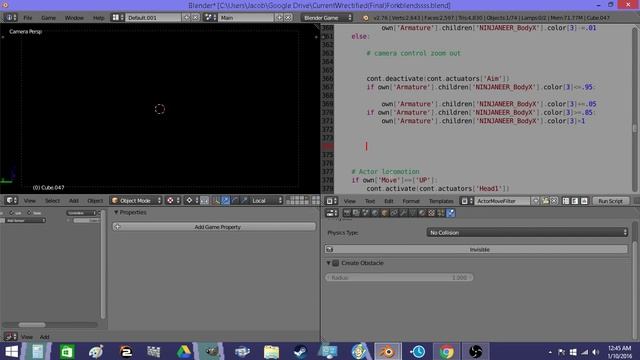Viewport: 640px width, 360px height.
Task: Open the Modifiers properties tab icon
Action: (x=403, y=213)
